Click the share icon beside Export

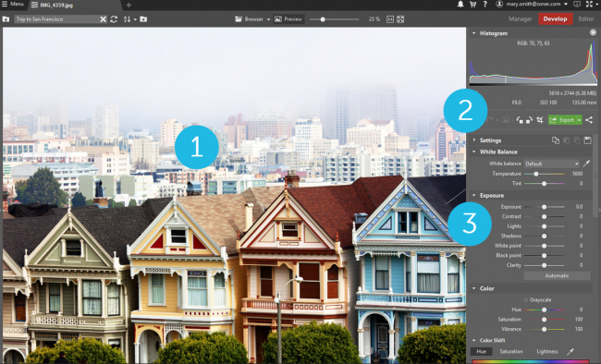(589, 120)
